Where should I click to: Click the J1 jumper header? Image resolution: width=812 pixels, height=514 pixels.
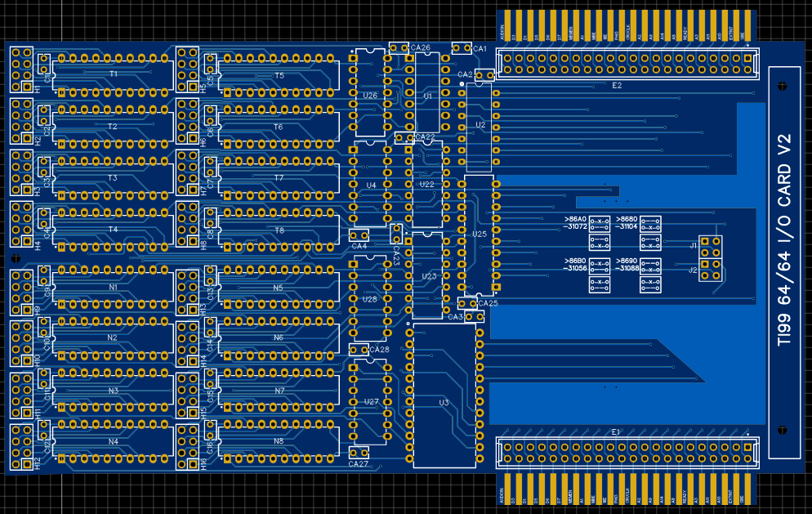pyautogui.click(x=711, y=245)
